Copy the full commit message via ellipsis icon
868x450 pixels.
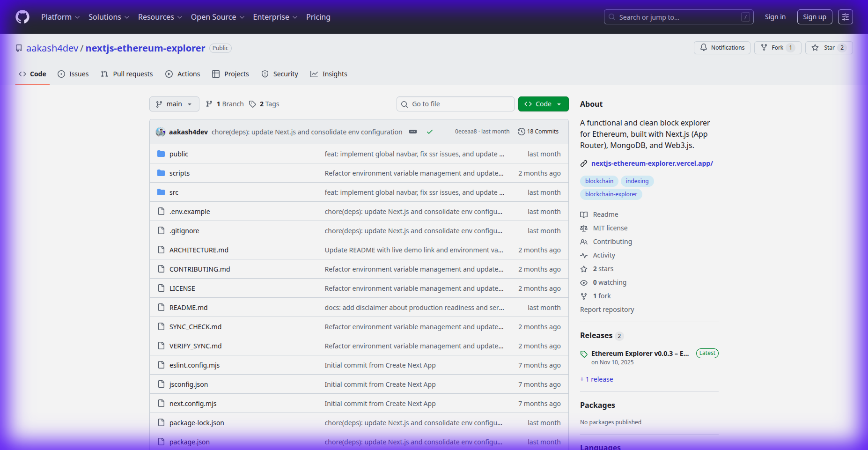pyautogui.click(x=413, y=132)
